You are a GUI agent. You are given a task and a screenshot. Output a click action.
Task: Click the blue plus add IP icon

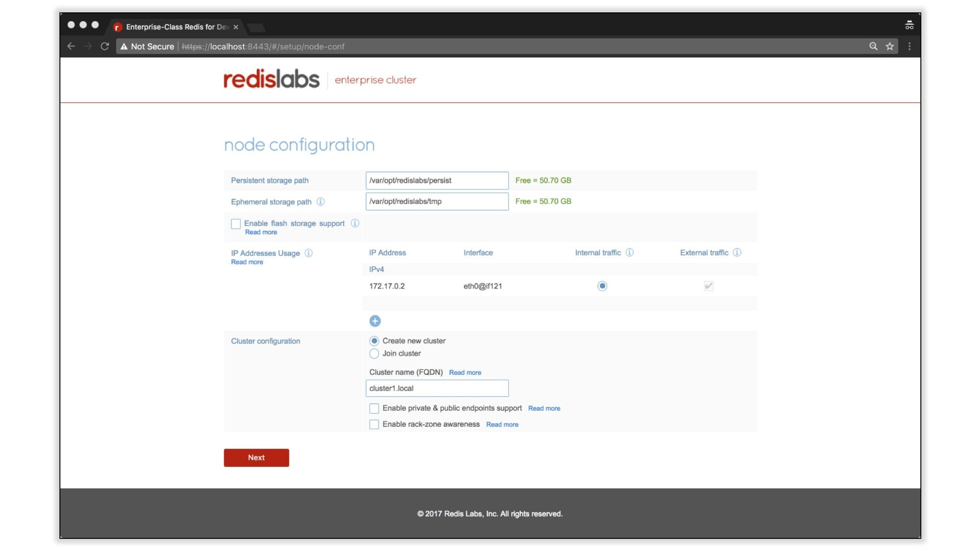click(x=375, y=321)
